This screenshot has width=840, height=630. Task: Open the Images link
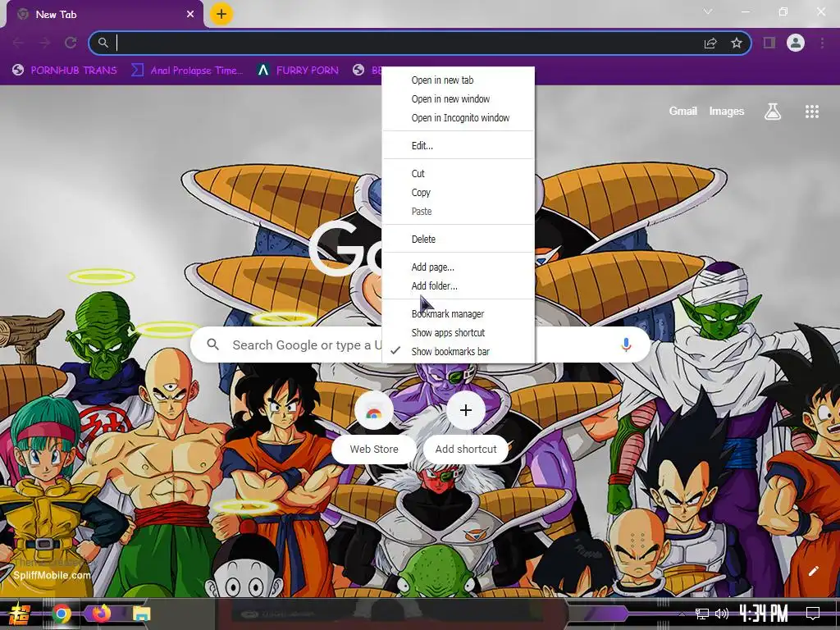point(727,111)
